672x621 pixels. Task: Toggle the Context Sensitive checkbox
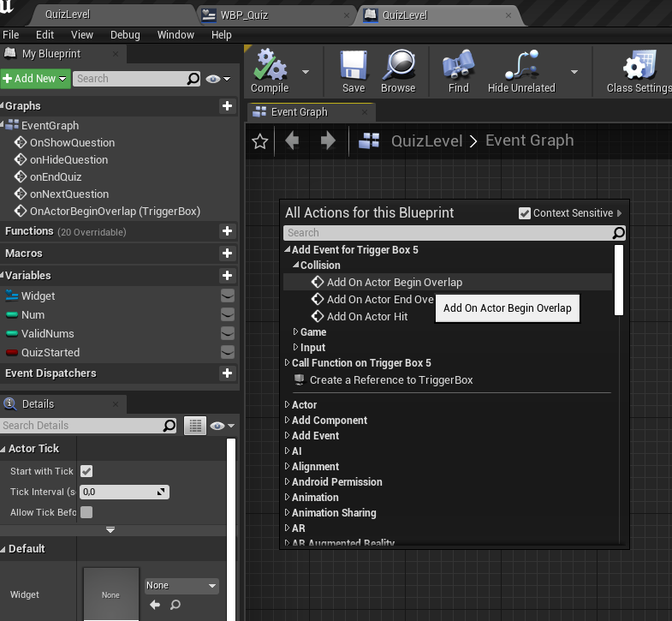(x=525, y=213)
